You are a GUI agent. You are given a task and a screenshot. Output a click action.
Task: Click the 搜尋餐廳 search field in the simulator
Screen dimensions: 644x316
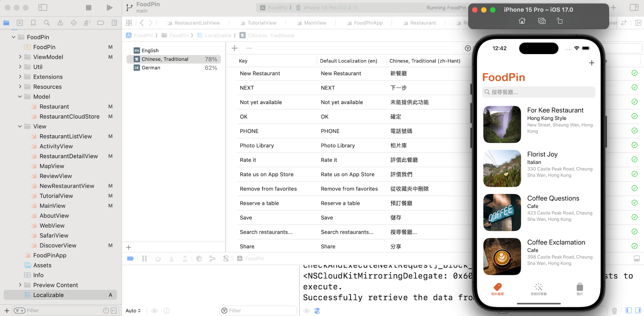pyautogui.click(x=538, y=92)
